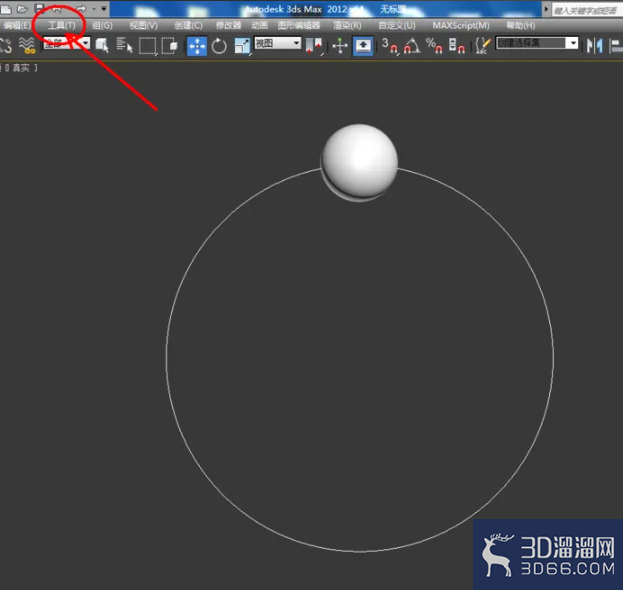This screenshot has width=623, height=590.
Task: Open the 图形编辑器 menu
Action: tap(299, 25)
